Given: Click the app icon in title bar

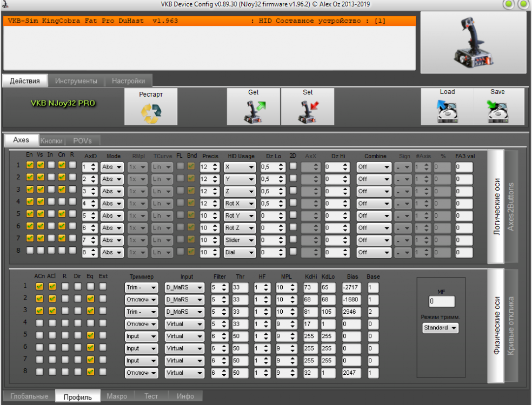Looking at the screenshot, I should (5, 5).
